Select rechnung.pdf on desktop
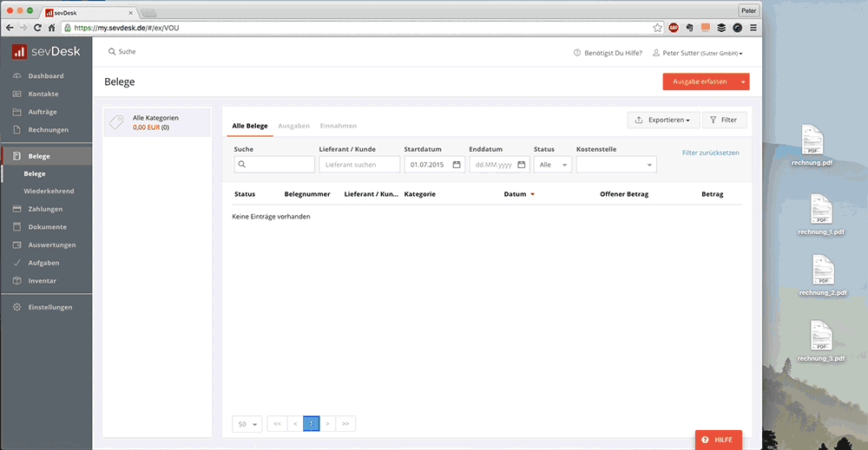 [x=812, y=146]
